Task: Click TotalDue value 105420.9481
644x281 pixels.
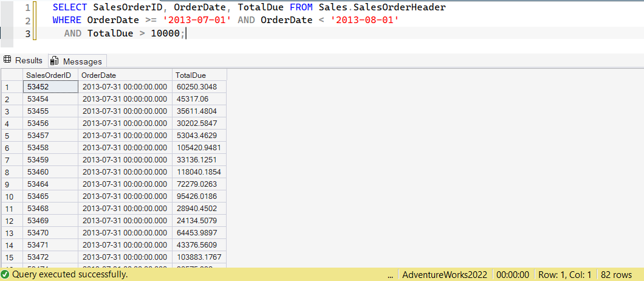Action: 200,148
